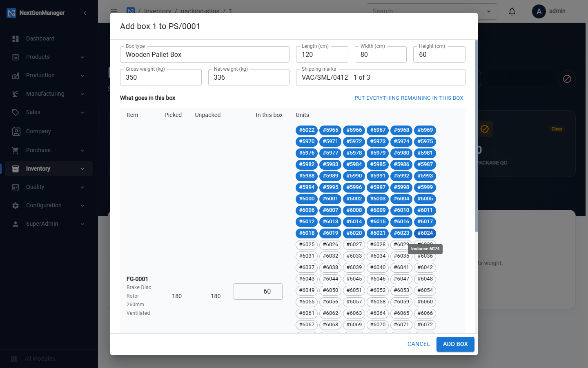
Task: Select unit chip #6025
Action: click(x=307, y=245)
